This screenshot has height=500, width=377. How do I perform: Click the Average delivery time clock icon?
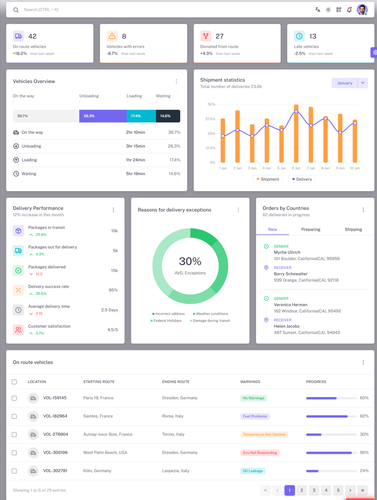[18, 310]
